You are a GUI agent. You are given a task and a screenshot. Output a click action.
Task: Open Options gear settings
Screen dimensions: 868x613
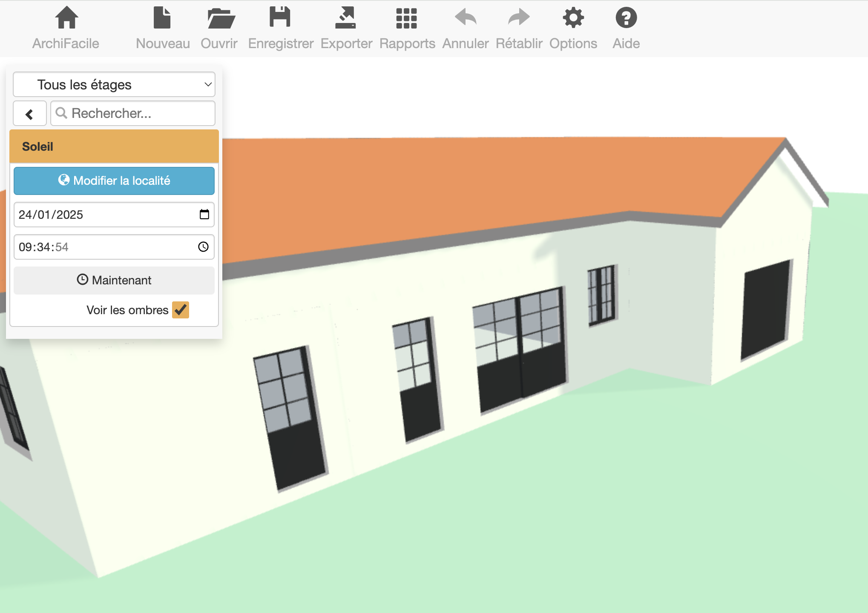[573, 18]
